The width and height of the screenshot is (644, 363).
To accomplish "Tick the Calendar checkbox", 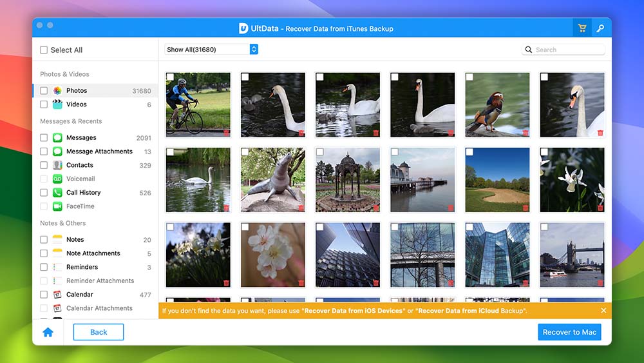I will click(x=44, y=295).
